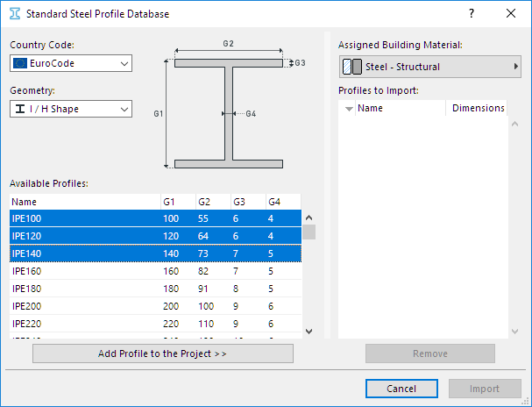The image size is (532, 407).
Task: Click the I/H Shape geometry icon
Action: click(19, 109)
